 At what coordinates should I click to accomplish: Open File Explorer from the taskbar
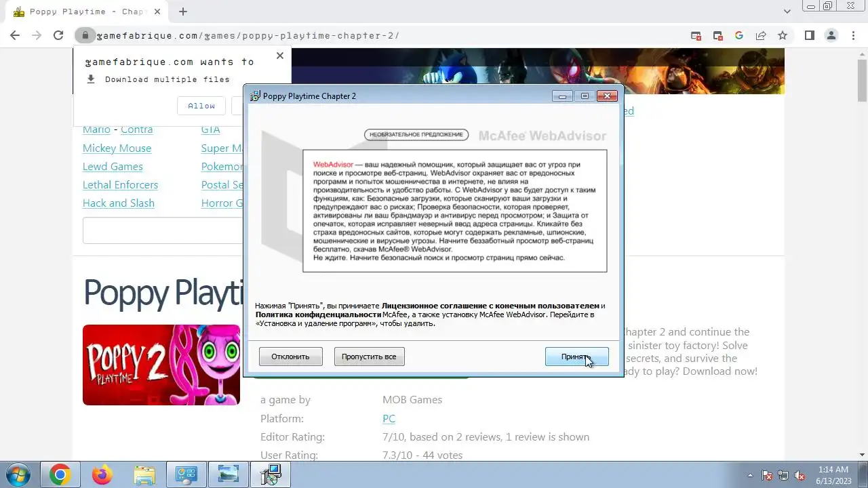(x=144, y=475)
